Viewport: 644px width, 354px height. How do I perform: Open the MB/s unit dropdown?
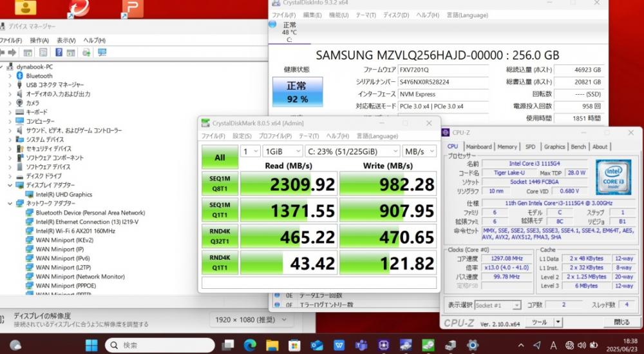click(x=419, y=152)
